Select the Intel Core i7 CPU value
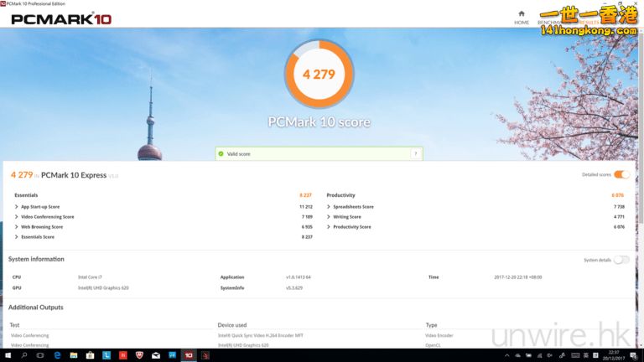 pyautogui.click(x=90, y=277)
